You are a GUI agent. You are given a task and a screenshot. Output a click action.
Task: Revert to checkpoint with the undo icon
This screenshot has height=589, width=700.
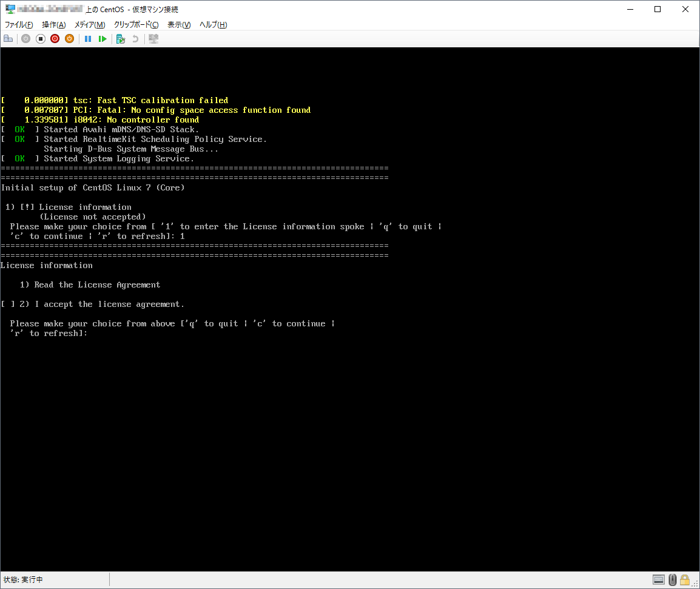pyautogui.click(x=135, y=39)
